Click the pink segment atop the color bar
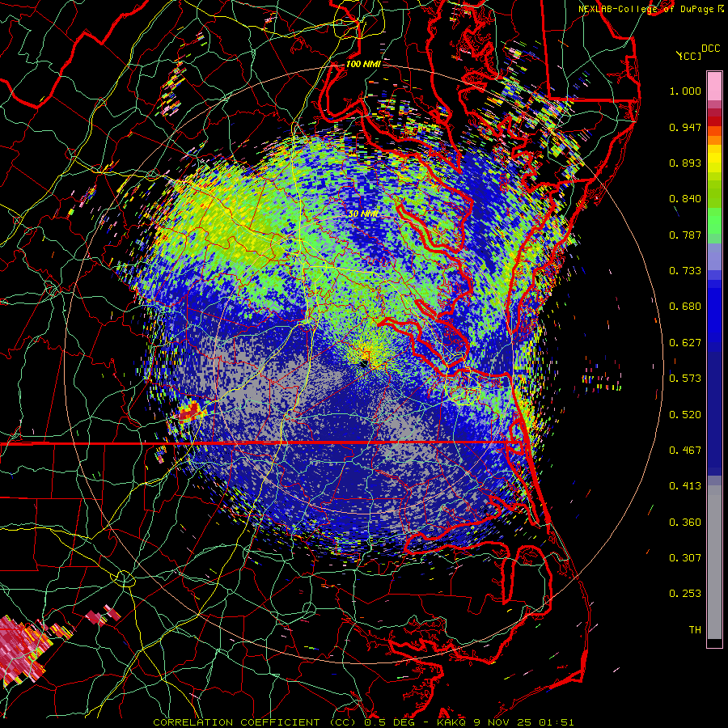This screenshot has width=728, height=728. (714, 87)
